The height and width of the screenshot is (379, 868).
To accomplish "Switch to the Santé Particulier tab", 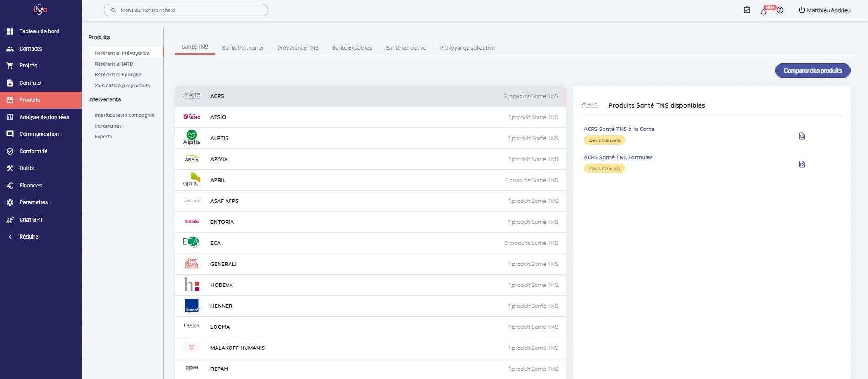I will (243, 48).
